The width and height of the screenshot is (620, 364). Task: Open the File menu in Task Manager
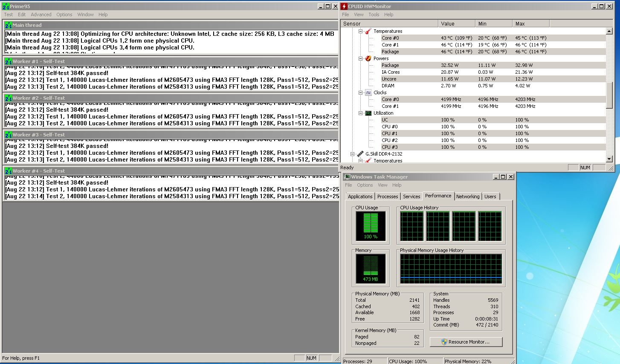[x=348, y=185]
